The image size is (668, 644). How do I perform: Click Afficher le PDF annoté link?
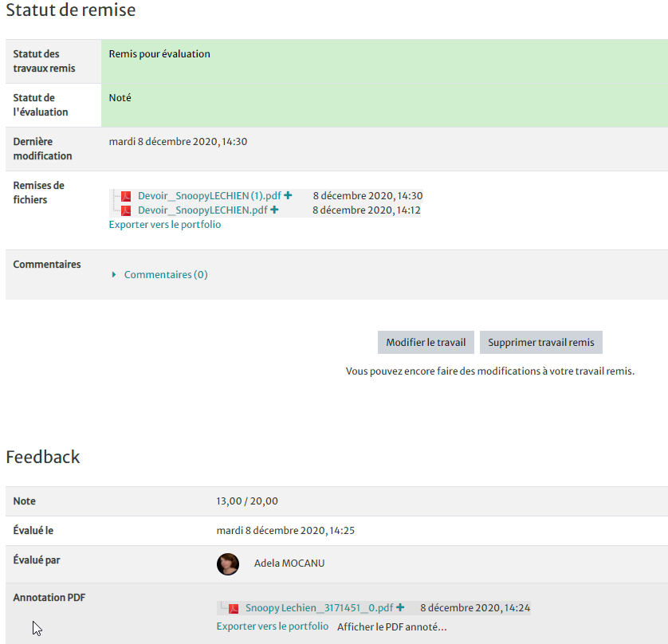pyautogui.click(x=391, y=627)
